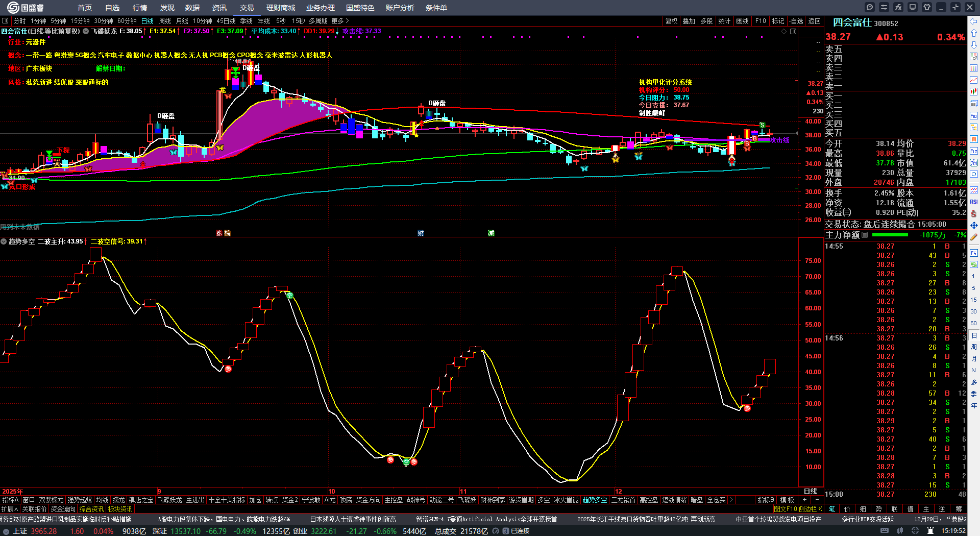Toggle the 画线 drawing tools
The width and height of the screenshot is (980, 536).
click(742, 21)
